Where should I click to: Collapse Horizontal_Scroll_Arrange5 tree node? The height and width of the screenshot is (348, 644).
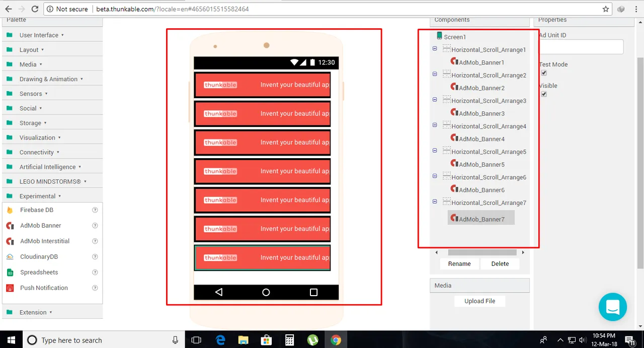(435, 150)
